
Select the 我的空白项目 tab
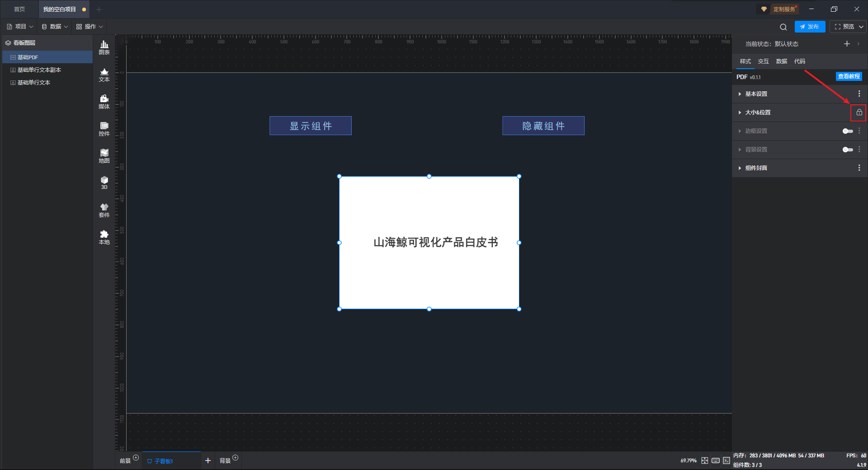pyautogui.click(x=64, y=9)
